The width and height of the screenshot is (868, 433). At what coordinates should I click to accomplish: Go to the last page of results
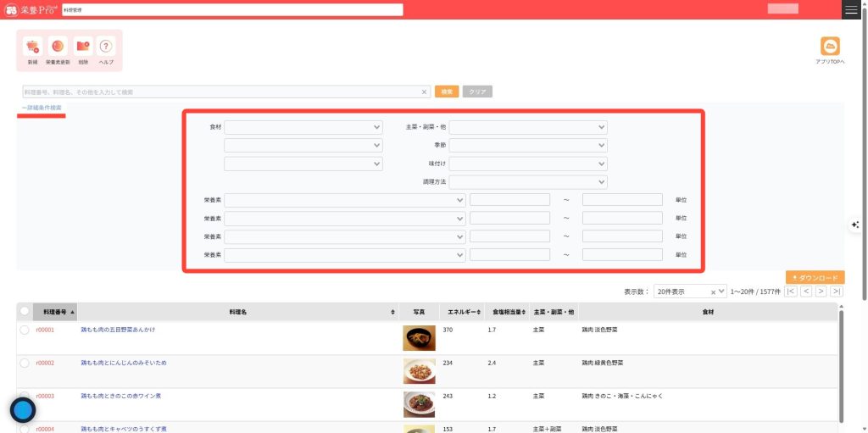837,291
